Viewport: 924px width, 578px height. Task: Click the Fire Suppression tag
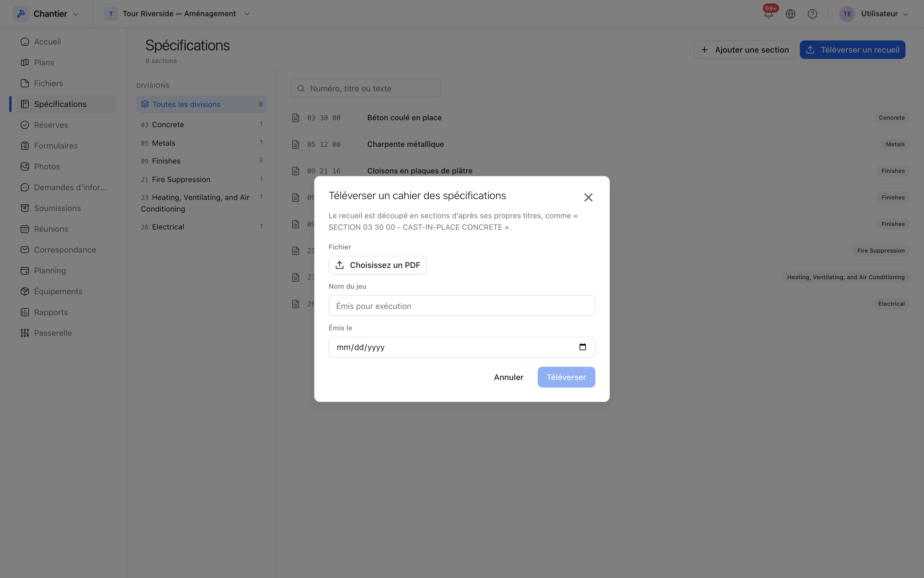click(880, 251)
